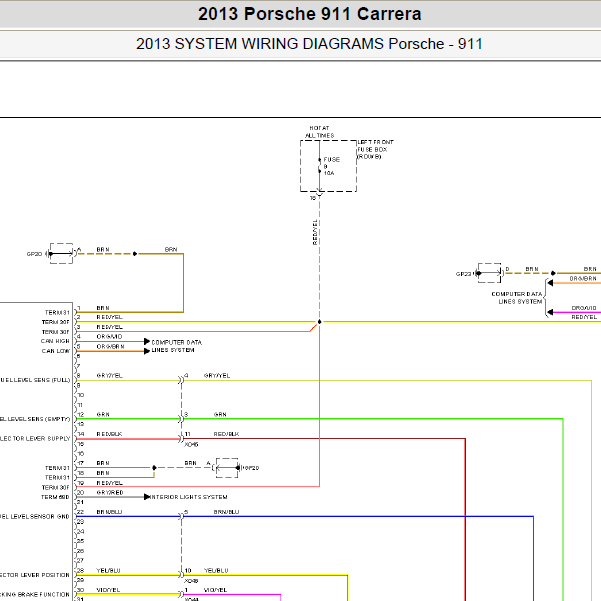Click the VIO/YEL label at pin 30
The image size is (601, 601).
click(x=108, y=590)
